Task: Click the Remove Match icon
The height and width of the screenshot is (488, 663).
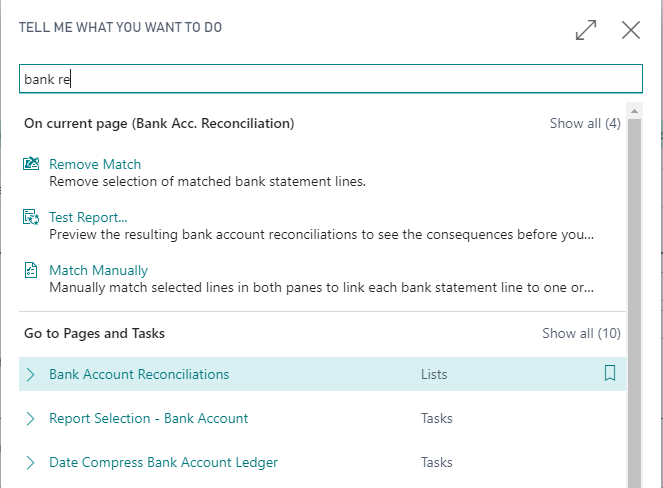Action: [31, 164]
